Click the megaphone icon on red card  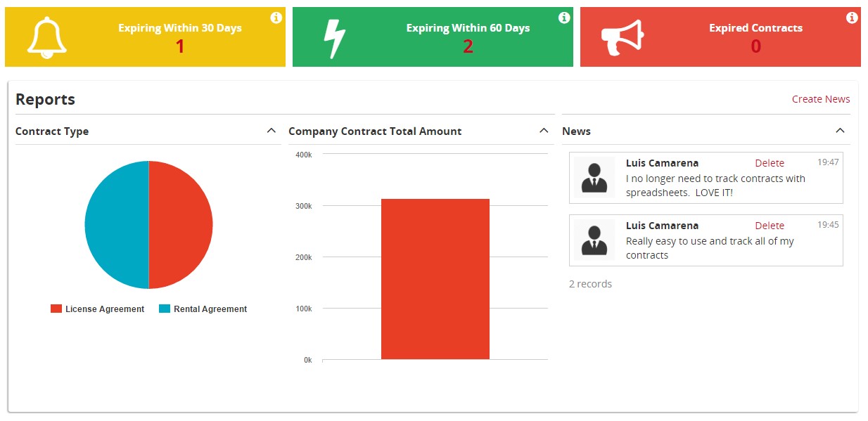coord(623,37)
